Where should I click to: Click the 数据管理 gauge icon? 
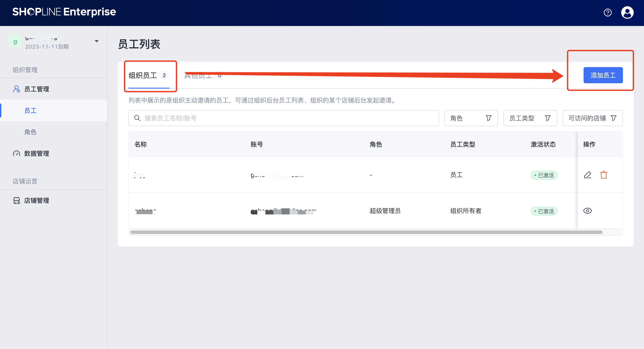(x=17, y=153)
